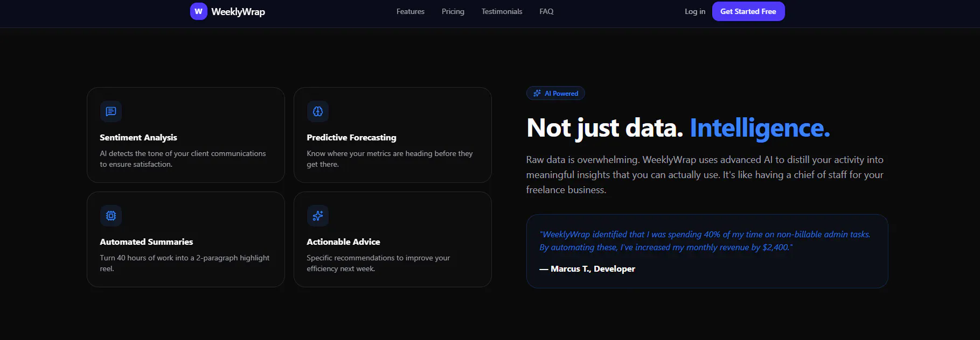Click the WeeklyWrap brand name

pyautogui.click(x=238, y=11)
